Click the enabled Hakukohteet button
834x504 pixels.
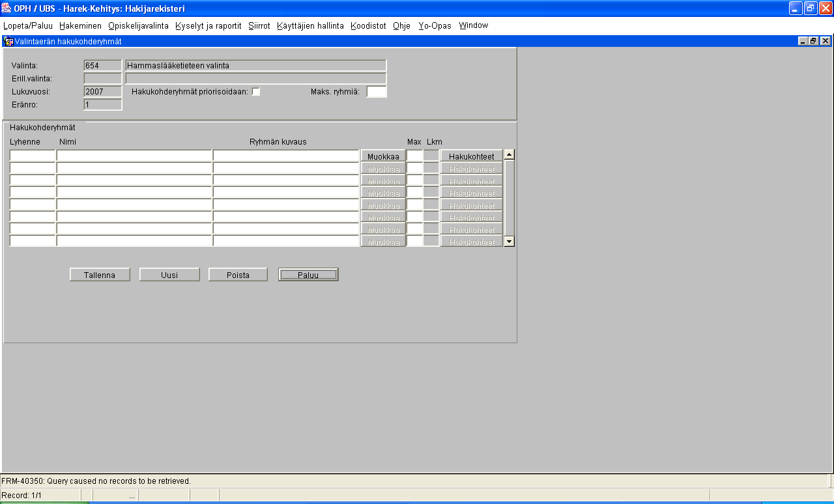click(x=472, y=156)
